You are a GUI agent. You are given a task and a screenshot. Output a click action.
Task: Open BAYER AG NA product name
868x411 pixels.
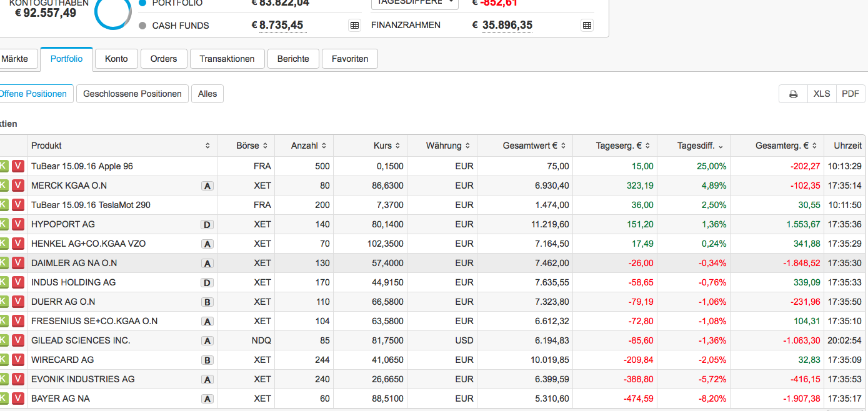pos(61,399)
